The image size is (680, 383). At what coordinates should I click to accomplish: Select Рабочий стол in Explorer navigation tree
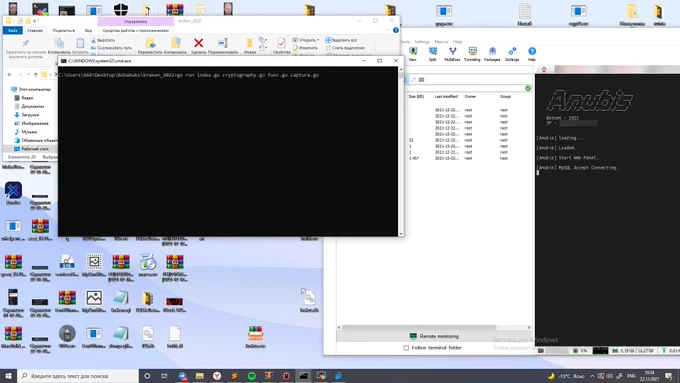click(31, 149)
